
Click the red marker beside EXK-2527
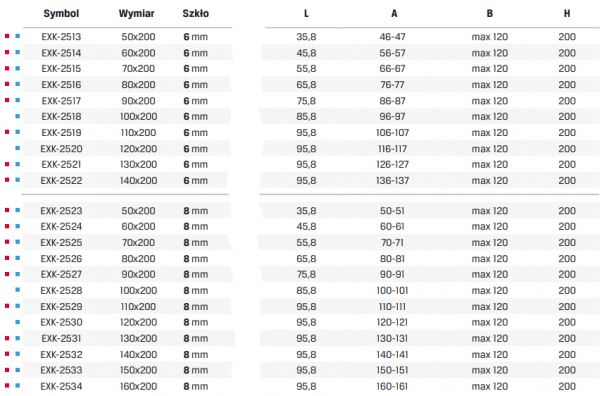click(7, 274)
